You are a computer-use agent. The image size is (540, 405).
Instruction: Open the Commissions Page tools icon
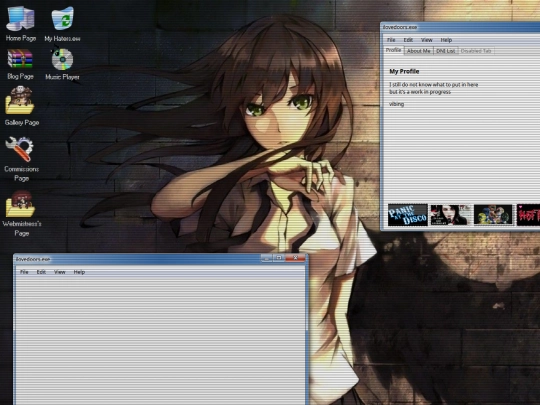[21, 159]
